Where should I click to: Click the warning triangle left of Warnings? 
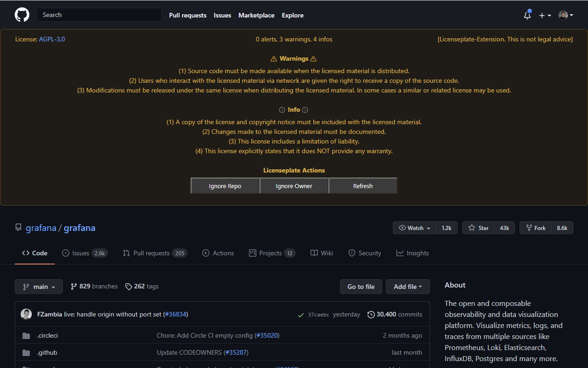tap(274, 59)
